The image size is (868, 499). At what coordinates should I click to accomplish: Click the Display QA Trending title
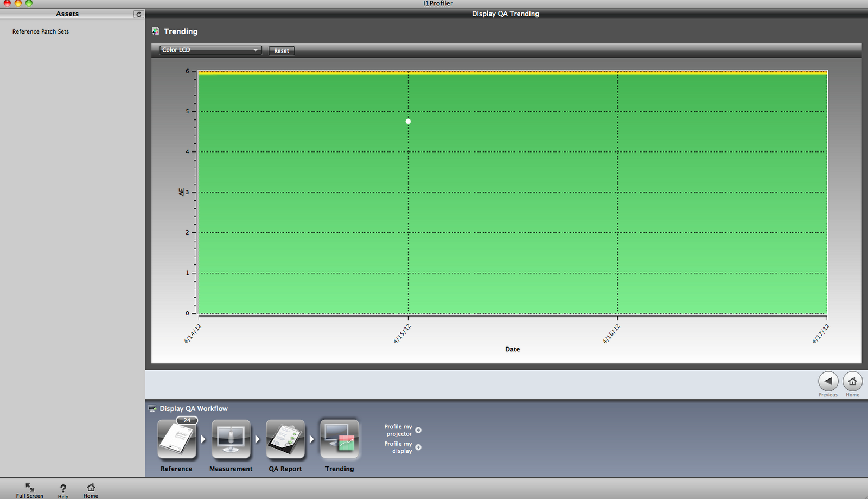click(506, 14)
